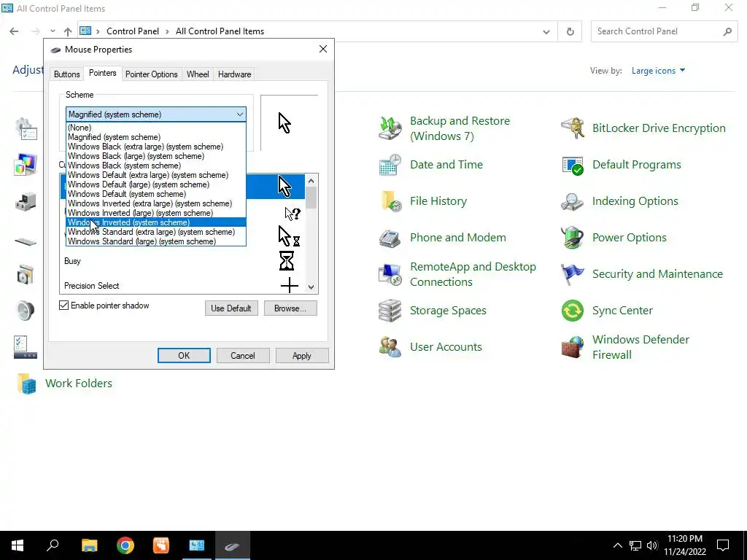Open the Pointer Options tab
Viewport: 747px width, 560px height.
pos(152,74)
